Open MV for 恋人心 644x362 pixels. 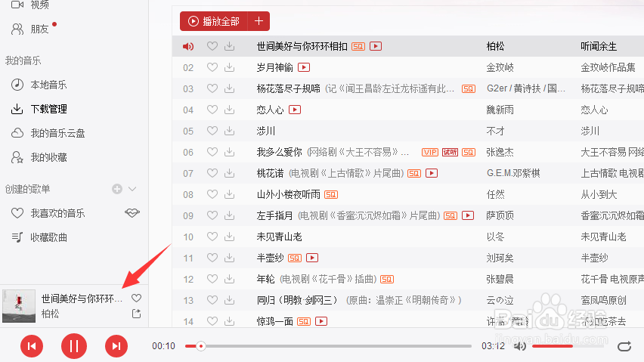pos(295,110)
